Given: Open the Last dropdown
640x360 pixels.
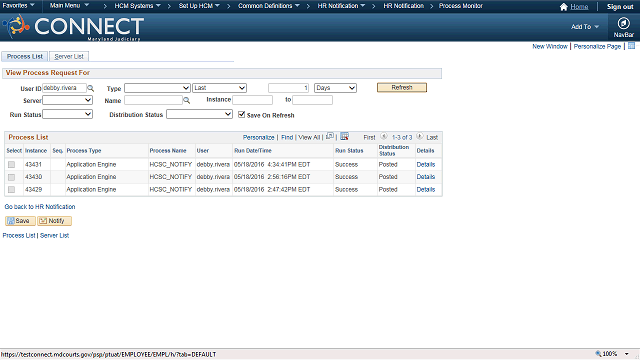Looking at the screenshot, I should pos(220,88).
